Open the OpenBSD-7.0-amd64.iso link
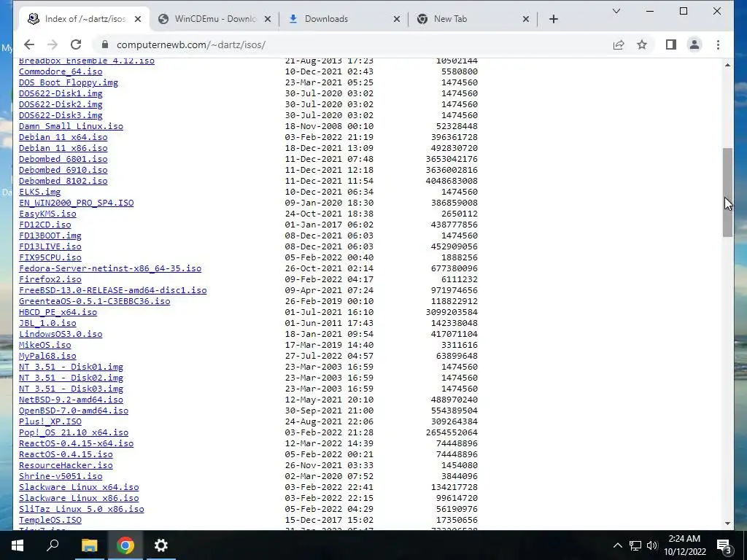 (74, 411)
